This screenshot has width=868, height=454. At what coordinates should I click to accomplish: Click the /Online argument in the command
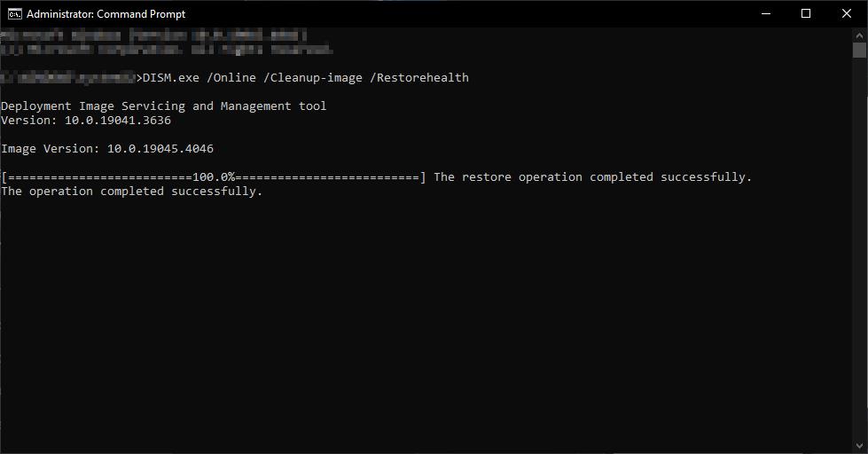231,78
